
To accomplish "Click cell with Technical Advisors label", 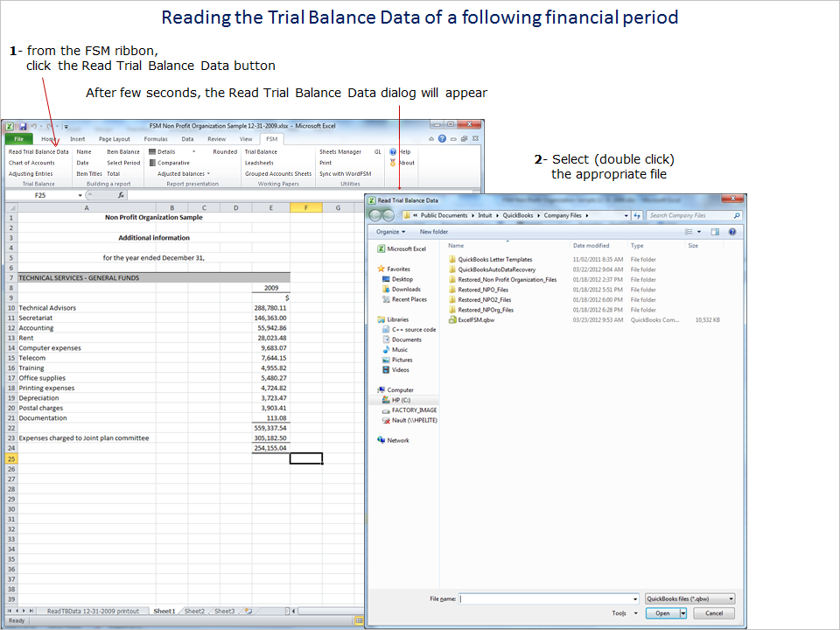I will click(87, 308).
